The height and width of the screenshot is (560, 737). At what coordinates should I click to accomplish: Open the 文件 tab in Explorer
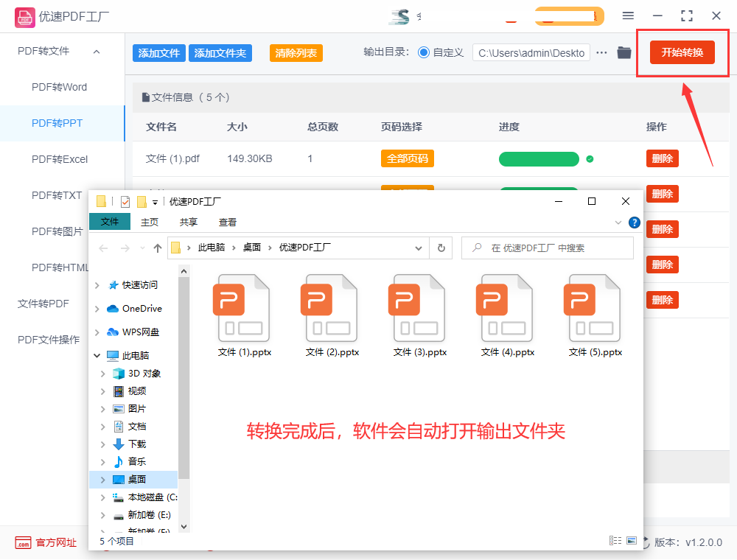[x=110, y=221]
